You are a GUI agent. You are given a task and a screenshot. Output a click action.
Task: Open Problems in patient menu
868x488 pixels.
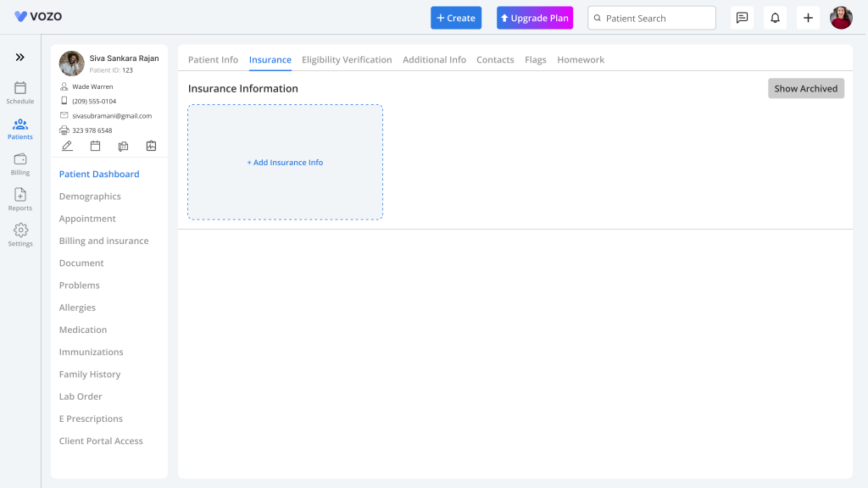79,285
